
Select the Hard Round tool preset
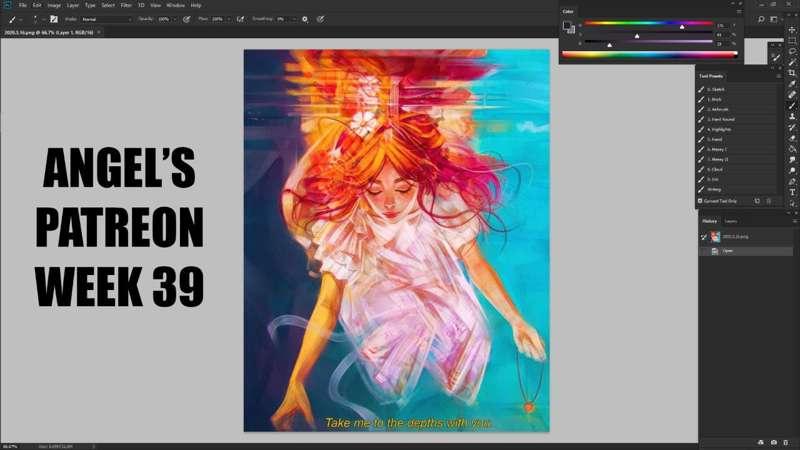coord(737,119)
